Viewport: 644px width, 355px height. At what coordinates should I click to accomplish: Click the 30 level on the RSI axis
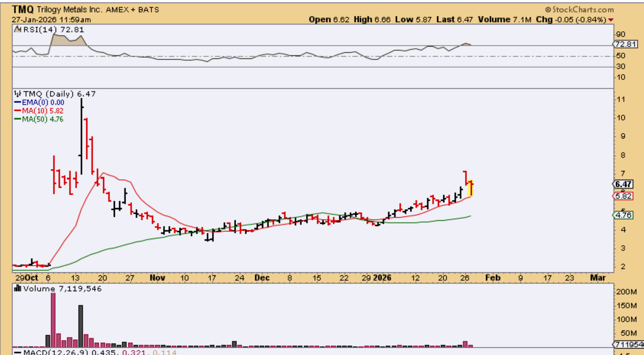[621, 66]
